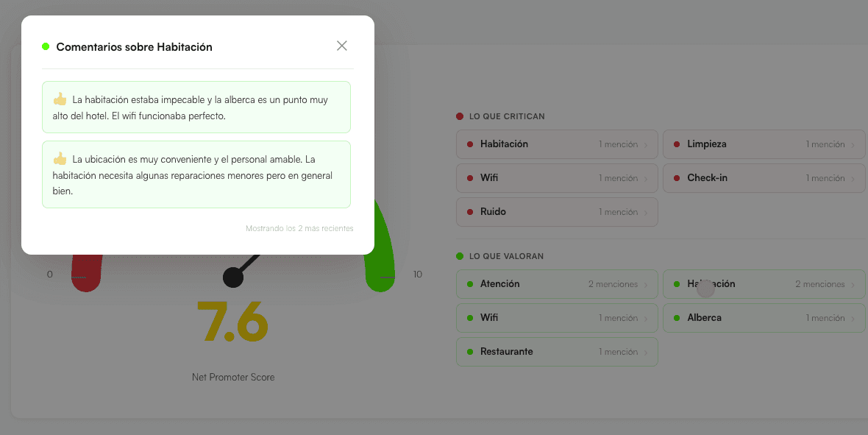Close the Comentarios sobre Habitación dialog
Image resolution: width=868 pixels, height=435 pixels.
(341, 46)
